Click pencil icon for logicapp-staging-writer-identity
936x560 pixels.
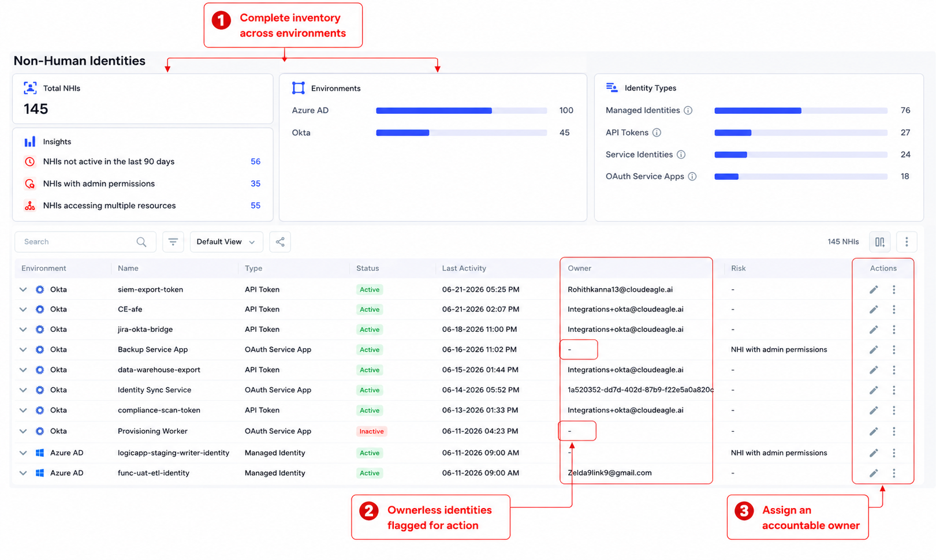(x=874, y=453)
